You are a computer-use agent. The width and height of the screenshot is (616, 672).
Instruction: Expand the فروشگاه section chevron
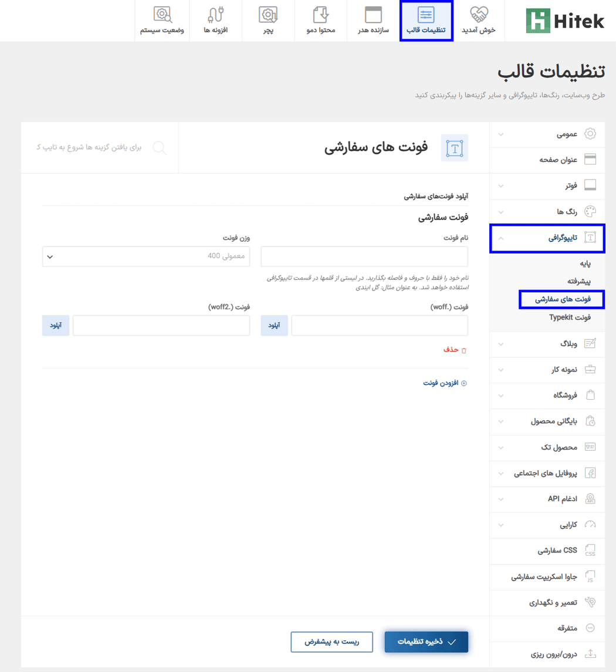(501, 396)
